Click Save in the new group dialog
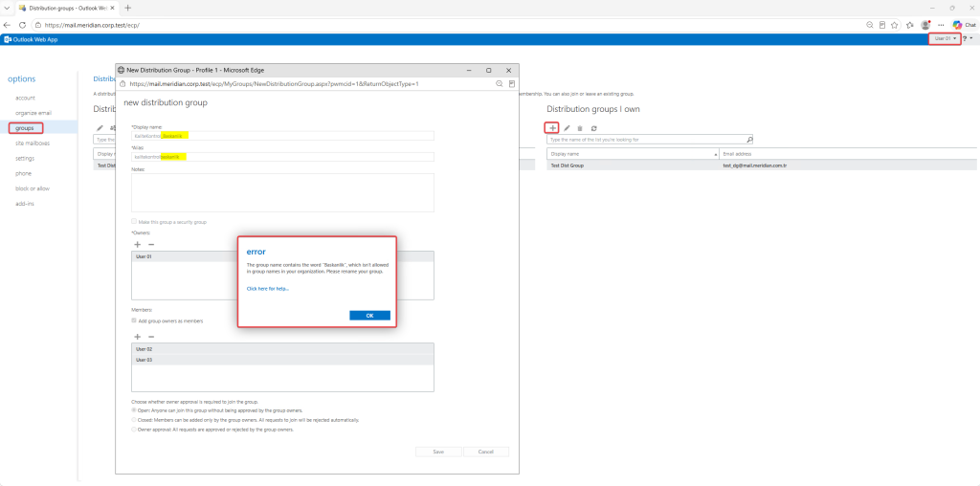The height and width of the screenshot is (486, 980). 438,452
